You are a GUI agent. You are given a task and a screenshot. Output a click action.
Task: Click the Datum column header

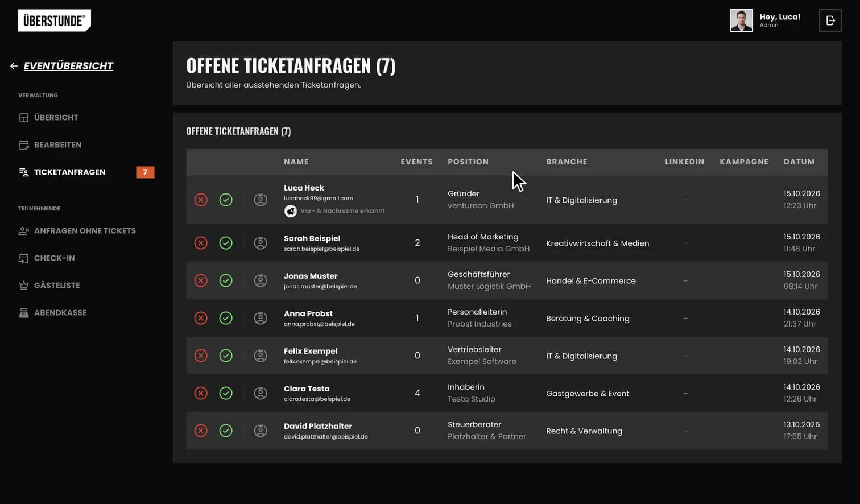[799, 162]
